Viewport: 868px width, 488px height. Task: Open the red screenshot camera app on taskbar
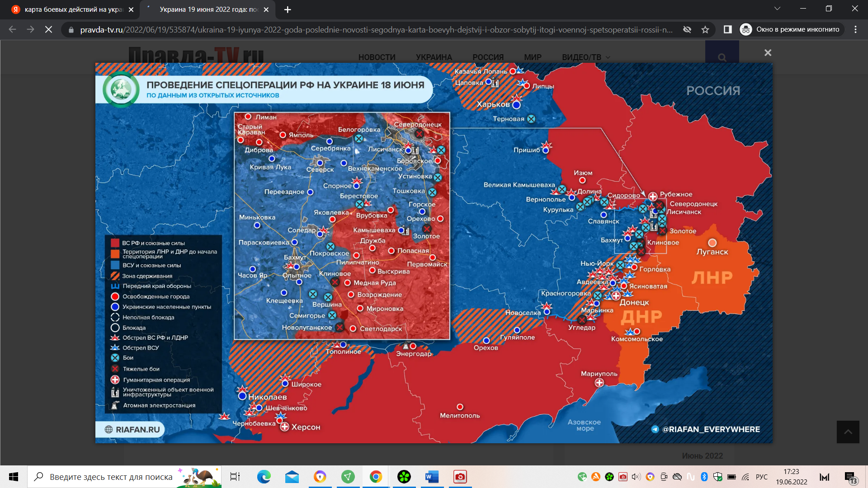460,477
